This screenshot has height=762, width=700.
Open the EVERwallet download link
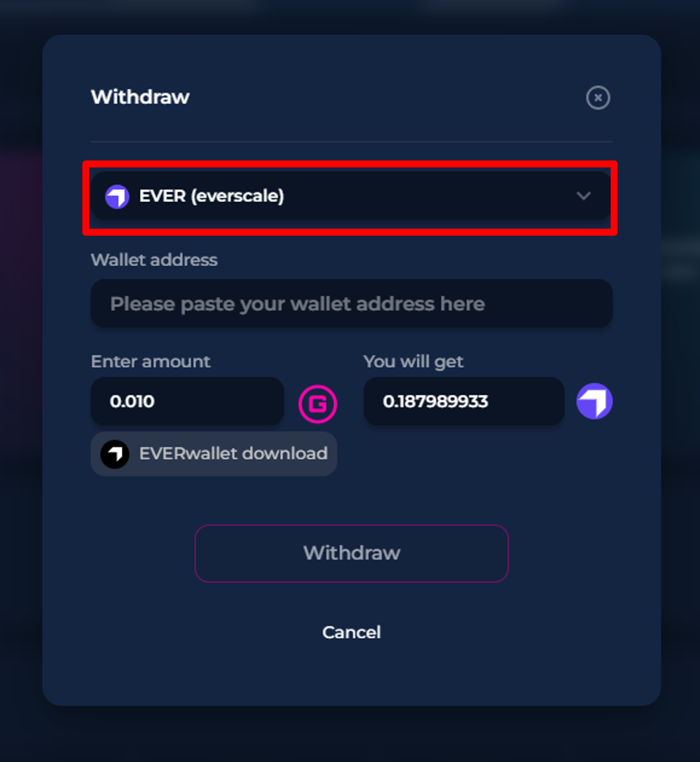[x=214, y=453]
